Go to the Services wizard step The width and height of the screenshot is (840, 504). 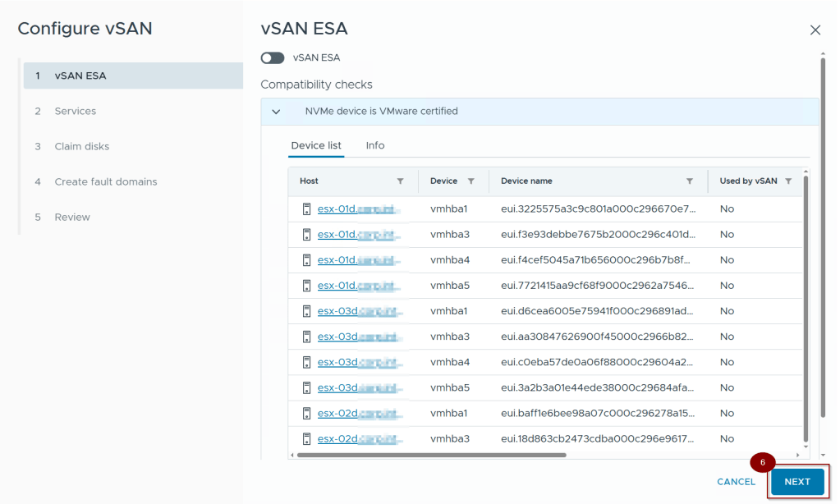pos(76,111)
